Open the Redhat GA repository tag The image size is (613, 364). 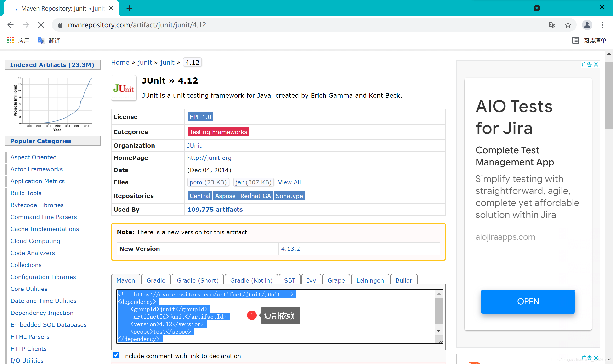(255, 196)
